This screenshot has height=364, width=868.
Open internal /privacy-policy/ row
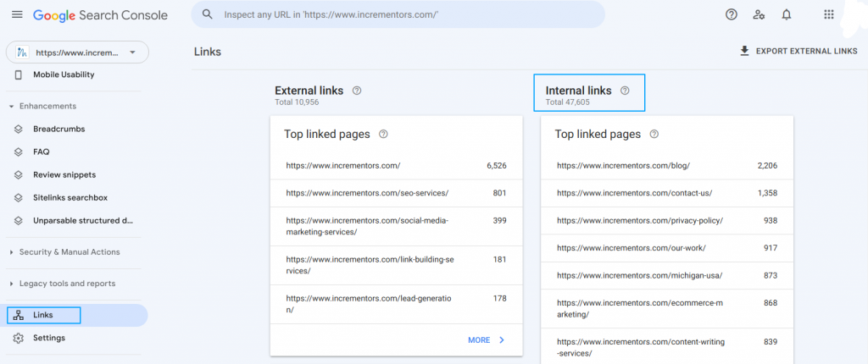coord(667,221)
